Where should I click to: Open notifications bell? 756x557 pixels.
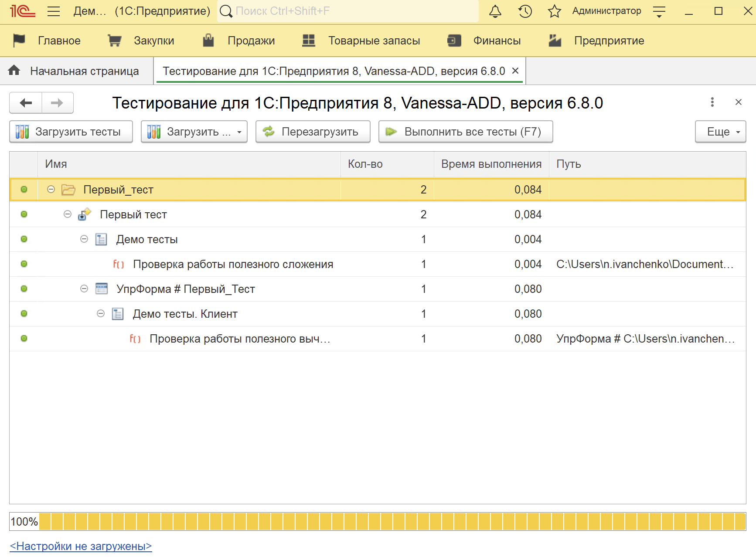click(x=495, y=11)
